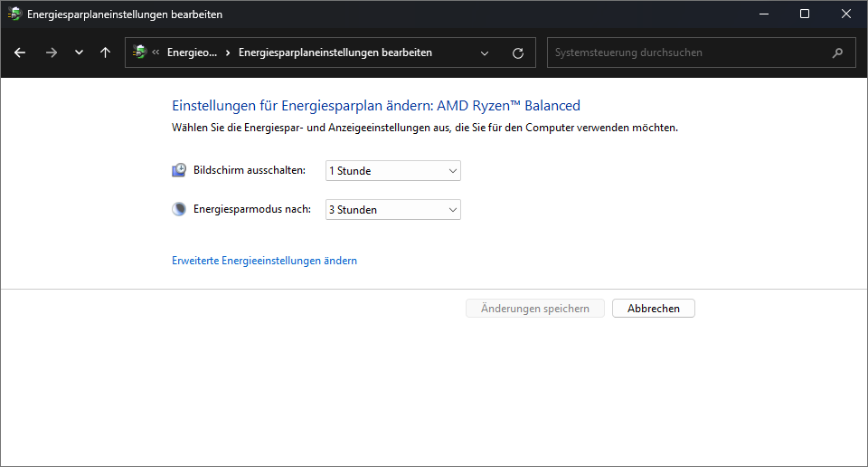Open recent locations chevron next to forward arrow

pyautogui.click(x=79, y=52)
